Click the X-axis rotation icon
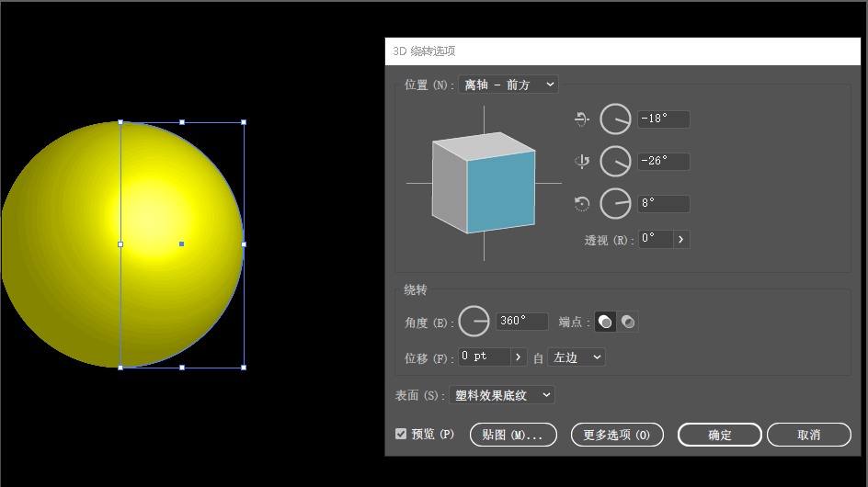Viewport: 868px width, 487px height. pyautogui.click(x=582, y=119)
